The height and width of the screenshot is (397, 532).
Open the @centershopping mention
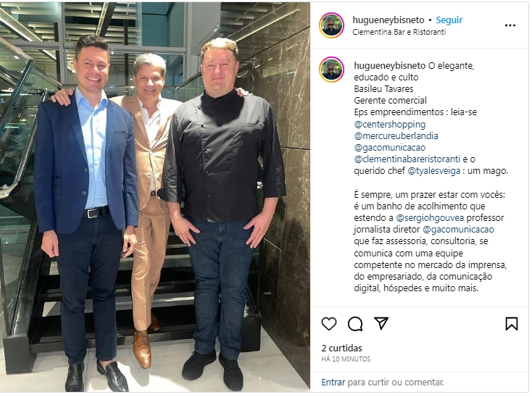(x=389, y=125)
